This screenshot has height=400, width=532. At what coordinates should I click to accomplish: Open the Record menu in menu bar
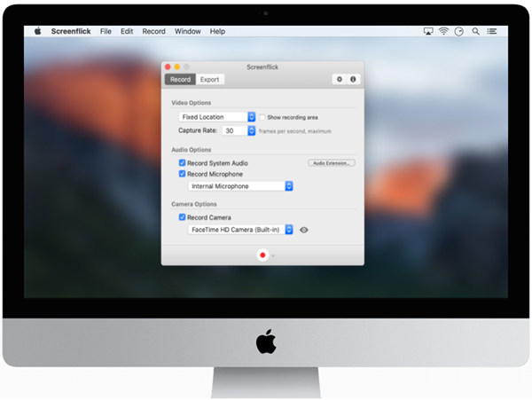[x=153, y=31]
